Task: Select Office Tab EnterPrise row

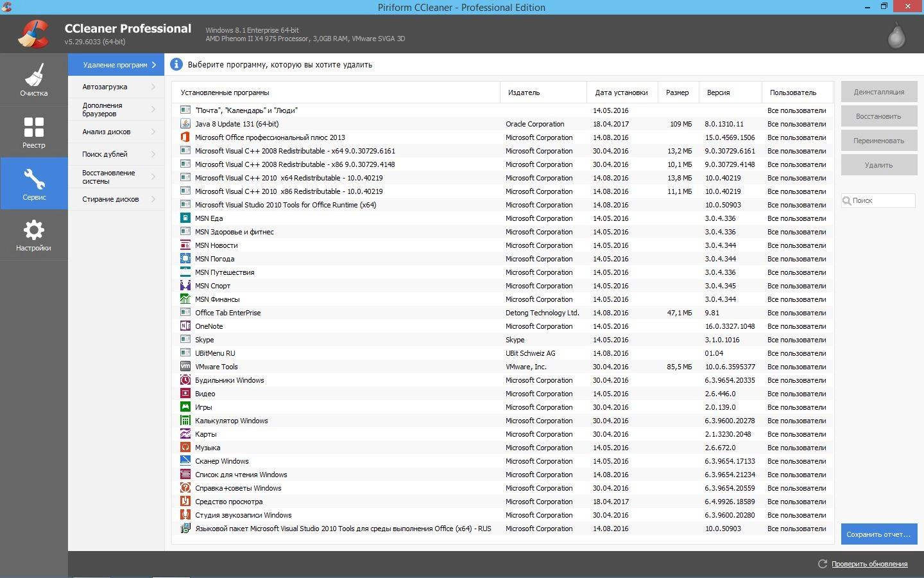Action: (x=502, y=313)
